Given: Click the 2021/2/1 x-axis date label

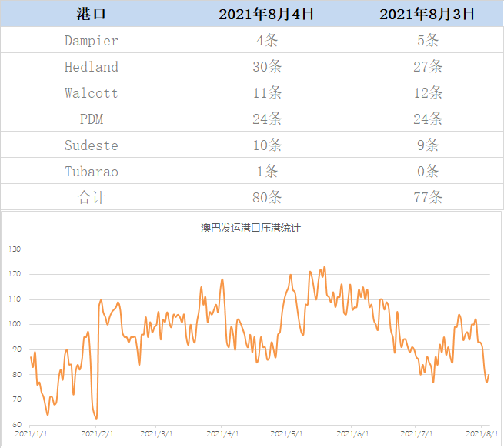Looking at the screenshot, I should [97, 434].
